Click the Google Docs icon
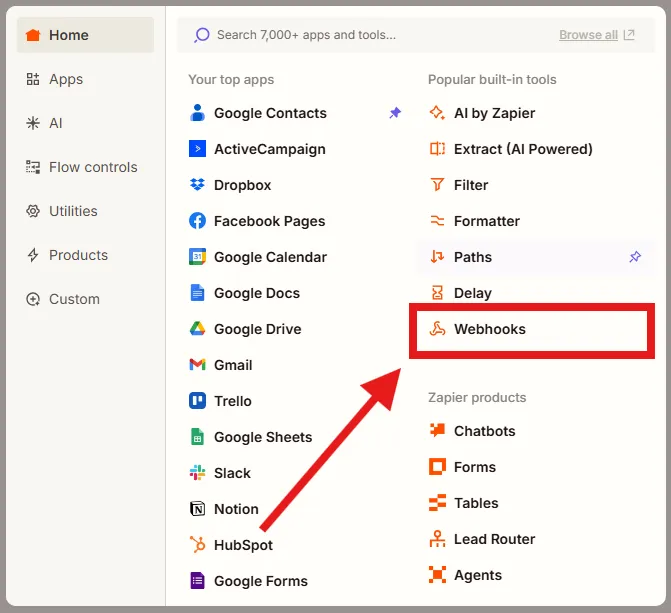Image resolution: width=671 pixels, height=613 pixels. [197, 293]
